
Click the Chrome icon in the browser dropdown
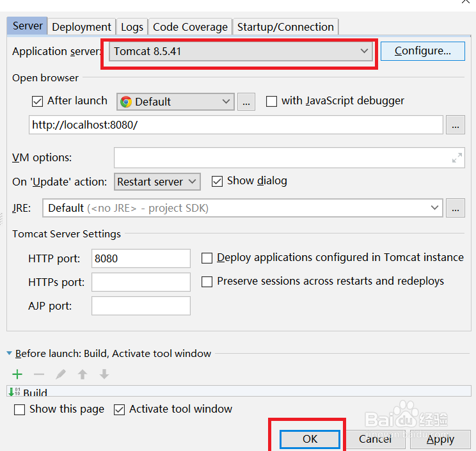click(126, 102)
